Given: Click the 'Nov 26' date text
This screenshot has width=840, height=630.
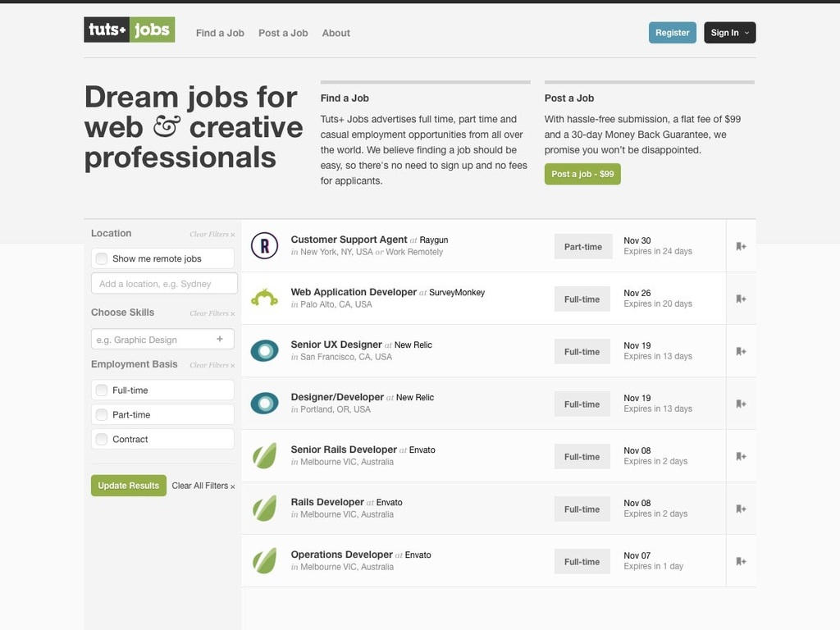Looking at the screenshot, I should pyautogui.click(x=637, y=293).
